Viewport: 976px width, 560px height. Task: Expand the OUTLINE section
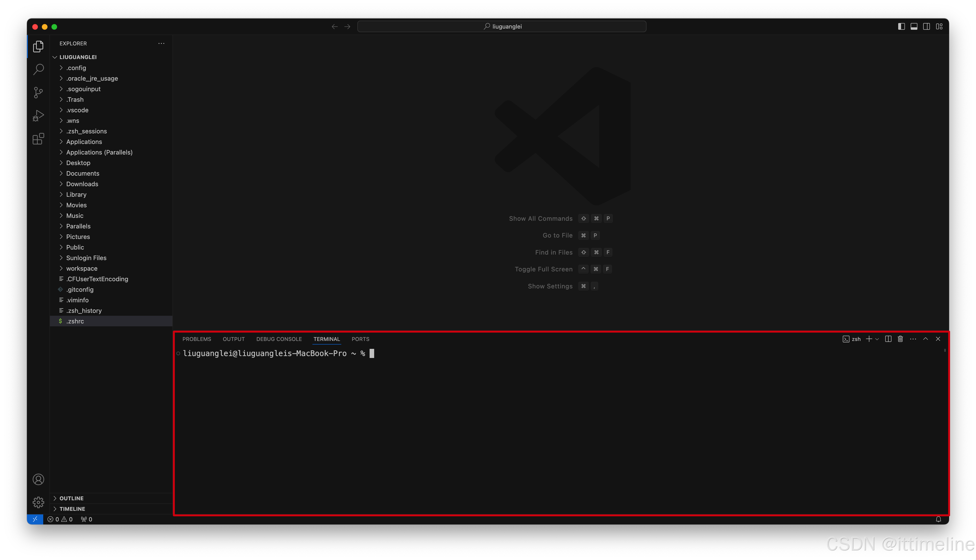tap(72, 498)
